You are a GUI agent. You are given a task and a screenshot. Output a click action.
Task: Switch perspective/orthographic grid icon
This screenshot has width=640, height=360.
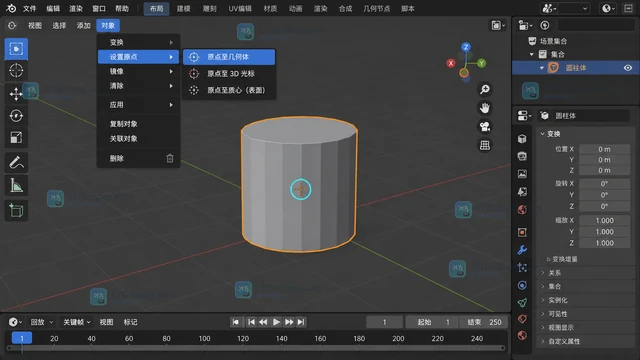click(x=484, y=145)
